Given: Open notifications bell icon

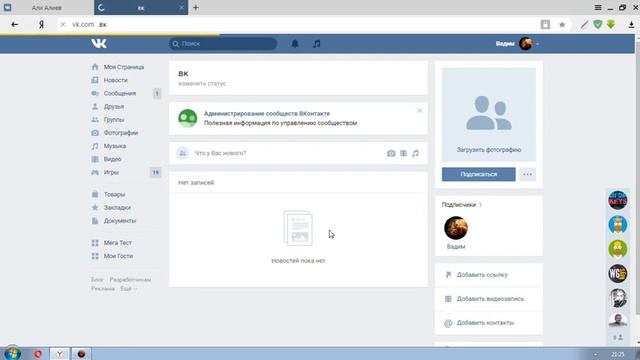Looking at the screenshot, I should click(x=295, y=44).
